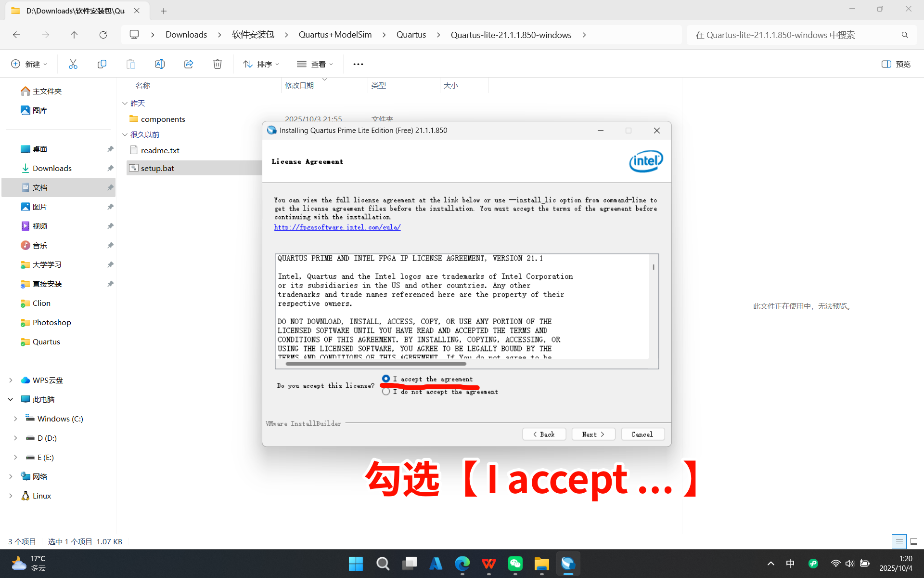Open the fpgasoftware.intel.com EULA link
Screen dimensions: 924x578
337,227
